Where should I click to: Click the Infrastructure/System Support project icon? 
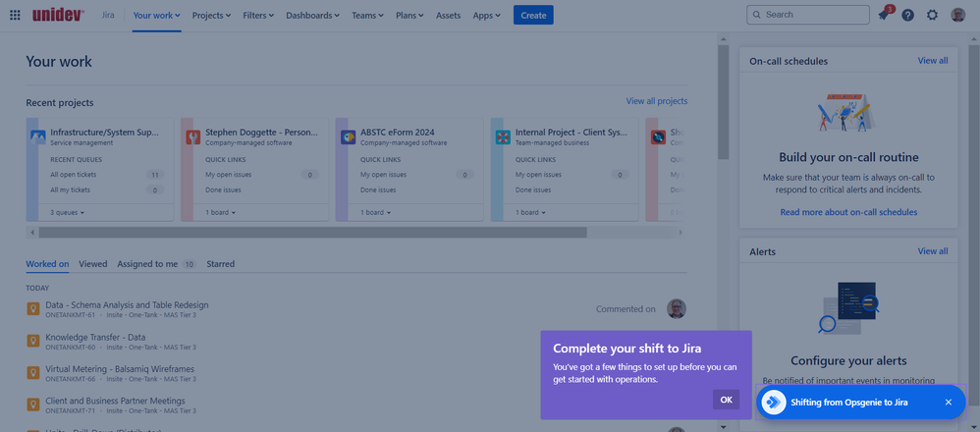point(38,136)
